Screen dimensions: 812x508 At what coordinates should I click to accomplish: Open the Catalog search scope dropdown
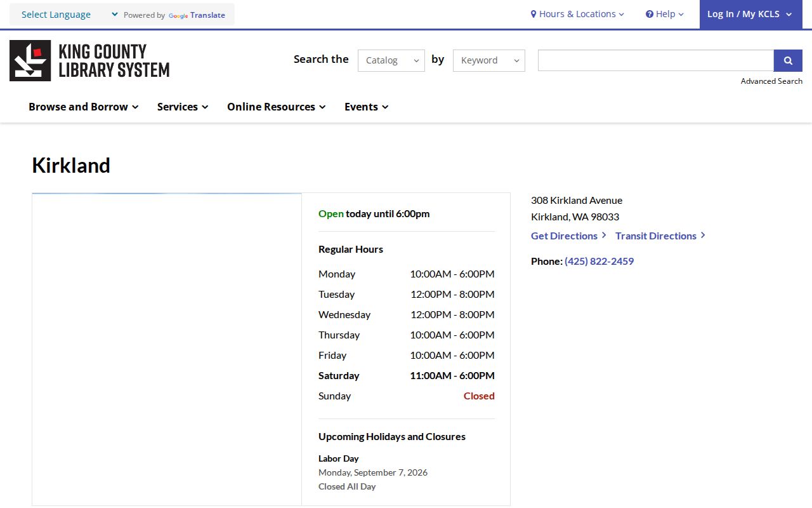(x=391, y=60)
